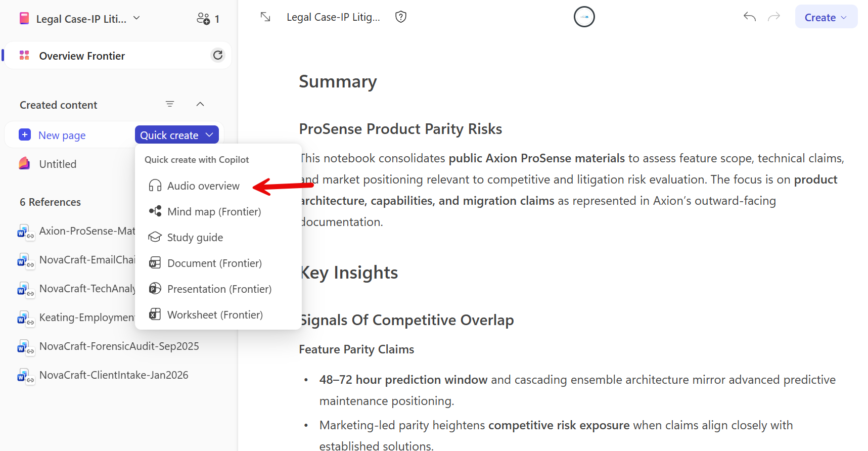Select the Overview Frontier item
The width and height of the screenshot is (868, 451).
pos(82,56)
